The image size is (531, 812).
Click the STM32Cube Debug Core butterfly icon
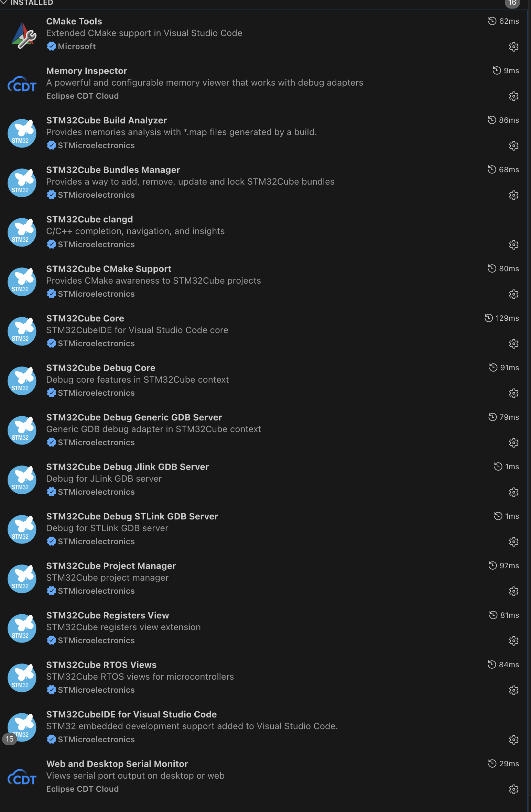point(22,381)
